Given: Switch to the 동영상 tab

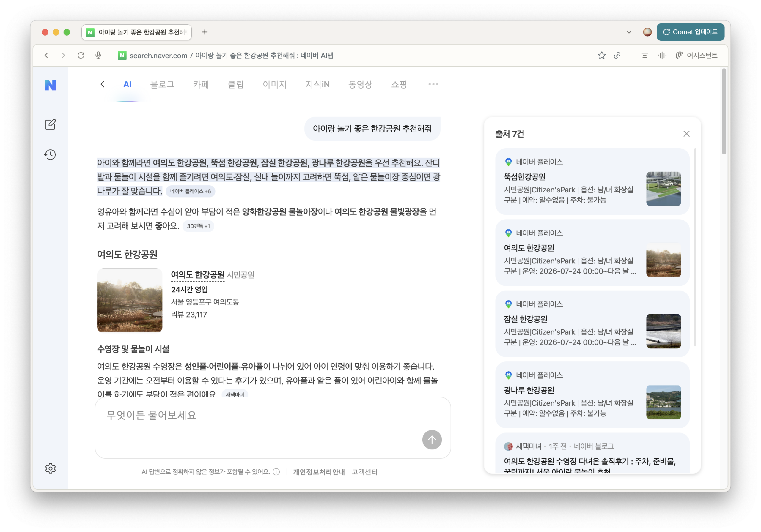Looking at the screenshot, I should [360, 84].
